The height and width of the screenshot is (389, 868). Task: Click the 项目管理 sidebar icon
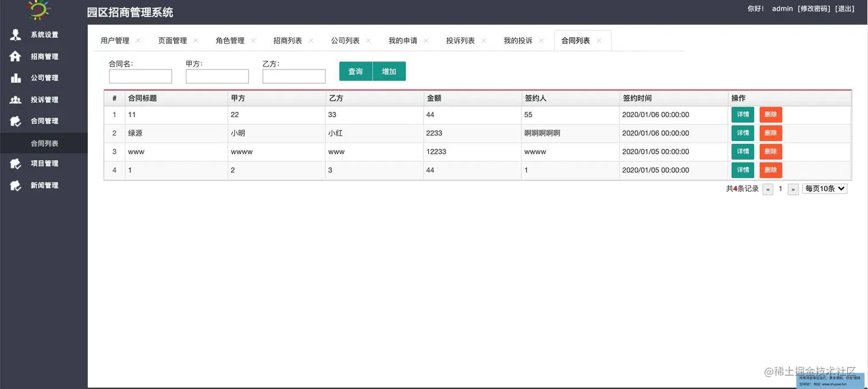[x=15, y=164]
